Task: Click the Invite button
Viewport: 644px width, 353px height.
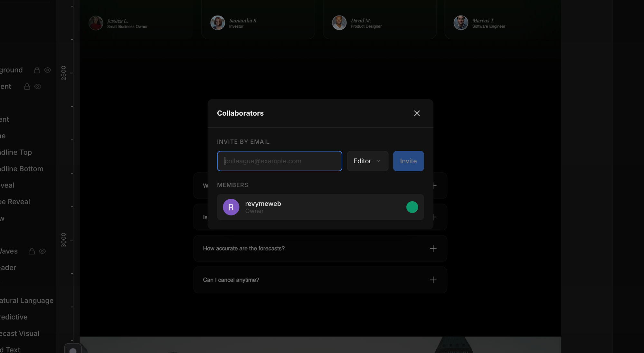Action: (x=408, y=161)
